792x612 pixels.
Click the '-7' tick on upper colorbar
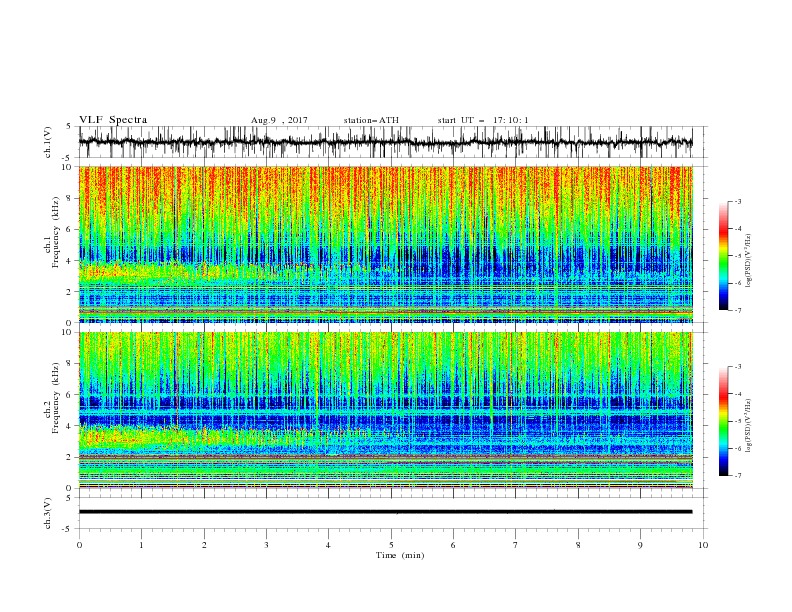click(738, 310)
